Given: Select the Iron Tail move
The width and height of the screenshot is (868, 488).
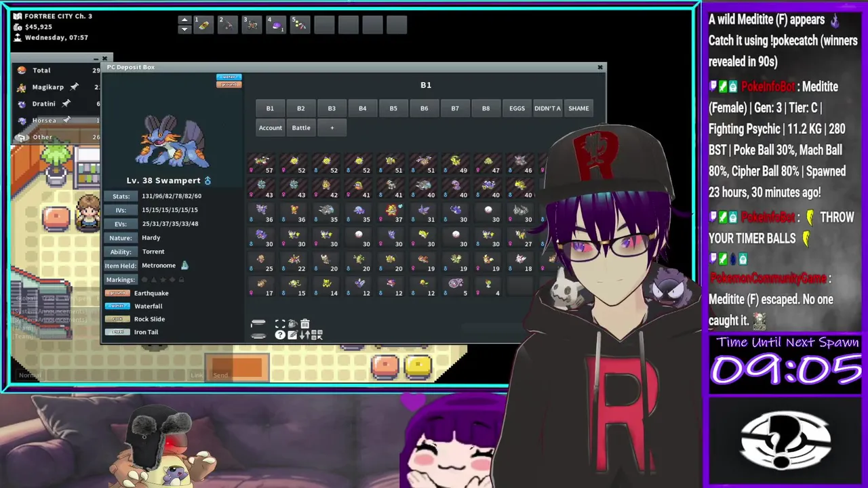Looking at the screenshot, I should (x=146, y=332).
